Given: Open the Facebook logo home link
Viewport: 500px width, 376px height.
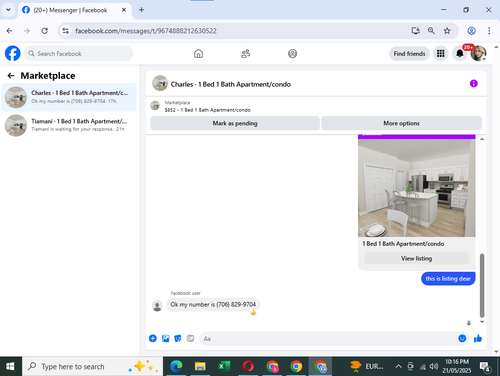Looking at the screenshot, I should click(13, 53).
